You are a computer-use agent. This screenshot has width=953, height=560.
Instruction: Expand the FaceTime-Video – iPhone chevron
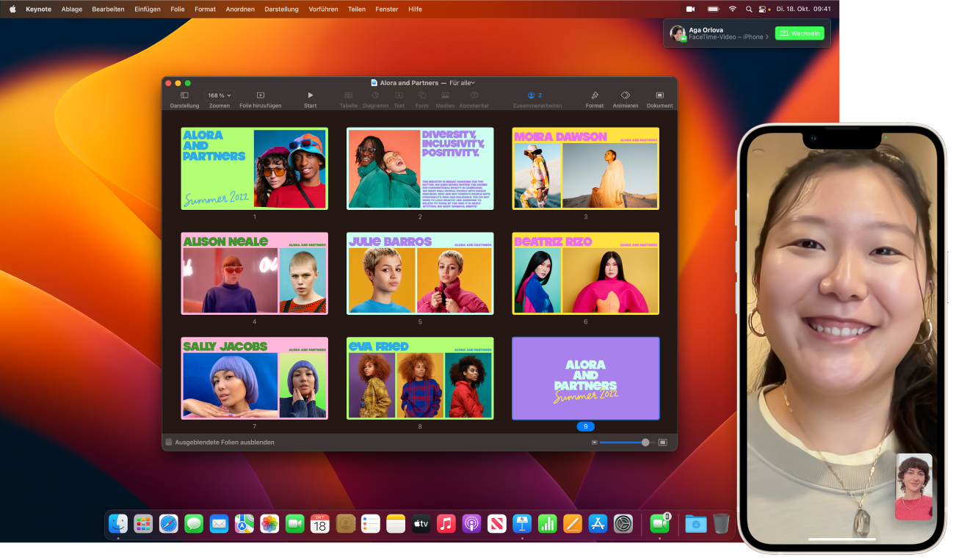[x=768, y=37]
